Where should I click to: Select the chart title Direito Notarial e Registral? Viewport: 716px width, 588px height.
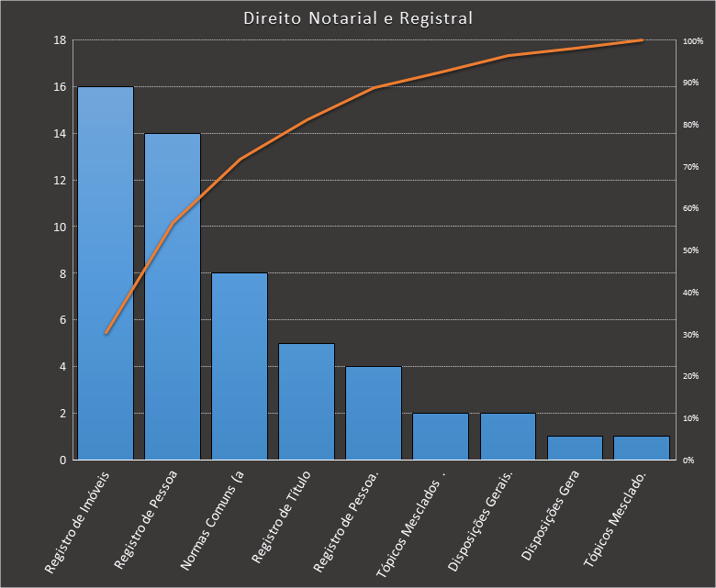click(358, 18)
